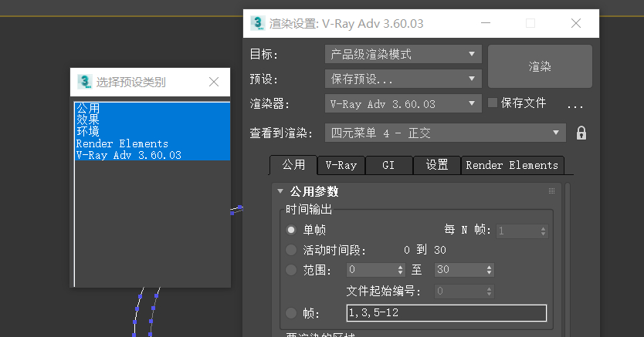This screenshot has height=337, width=644.
Task: Click the render settings vertical scrollbar
Action: coord(568,260)
